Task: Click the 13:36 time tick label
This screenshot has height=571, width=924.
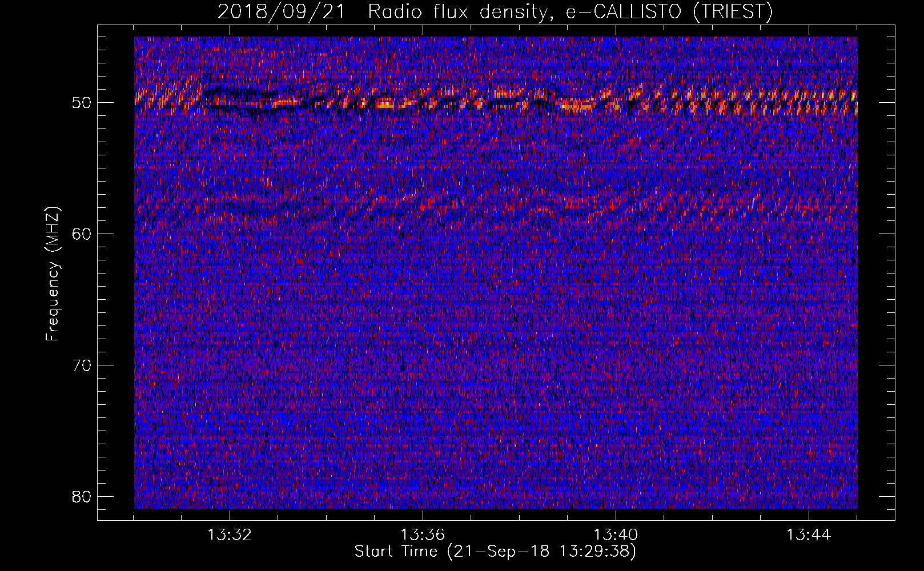Action: 423,535
